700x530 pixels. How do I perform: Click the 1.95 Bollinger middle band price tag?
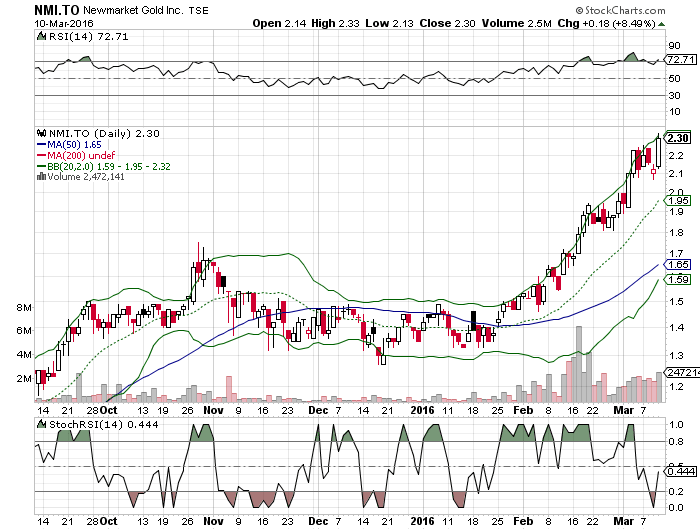pos(678,200)
